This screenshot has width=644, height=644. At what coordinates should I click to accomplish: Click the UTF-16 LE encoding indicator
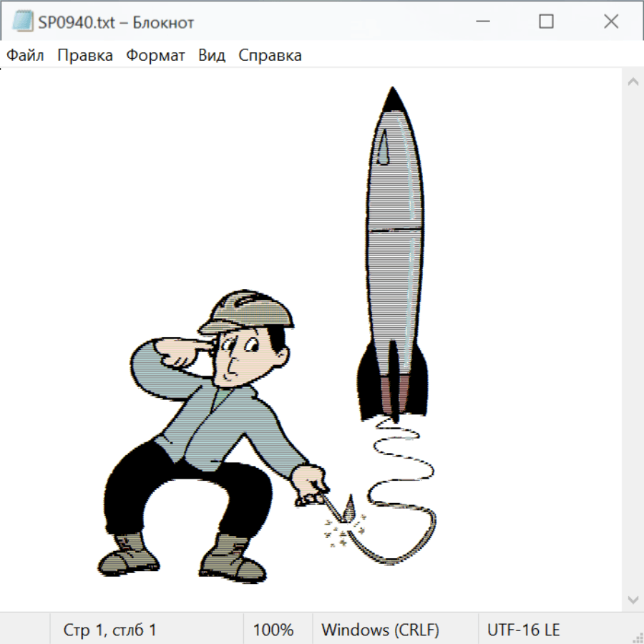point(523,630)
